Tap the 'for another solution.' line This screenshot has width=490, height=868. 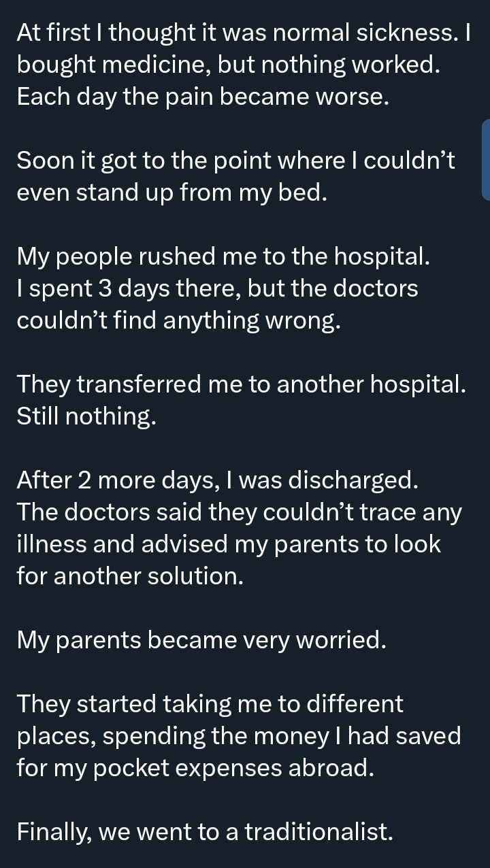pos(130,576)
